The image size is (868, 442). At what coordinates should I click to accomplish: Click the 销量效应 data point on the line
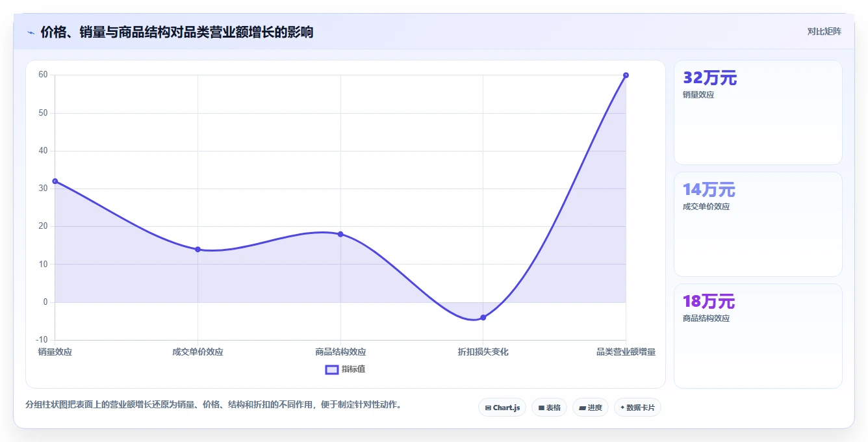[55, 181]
